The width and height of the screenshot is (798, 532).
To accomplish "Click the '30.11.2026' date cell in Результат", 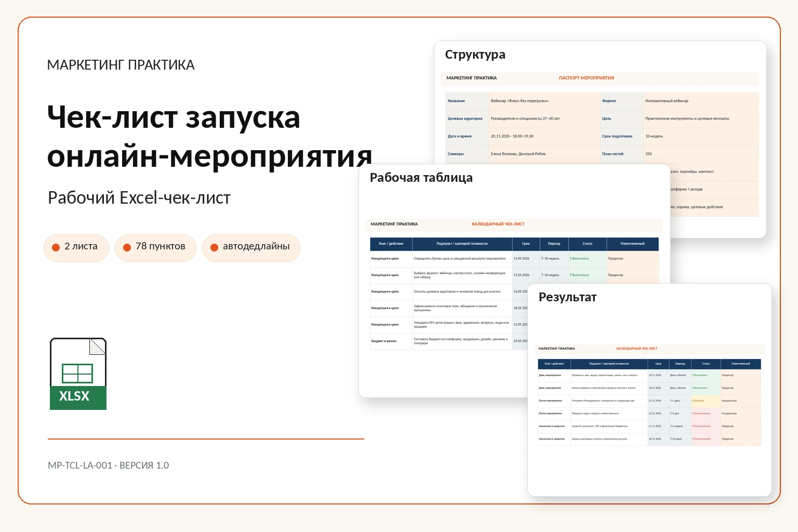I will click(658, 439).
